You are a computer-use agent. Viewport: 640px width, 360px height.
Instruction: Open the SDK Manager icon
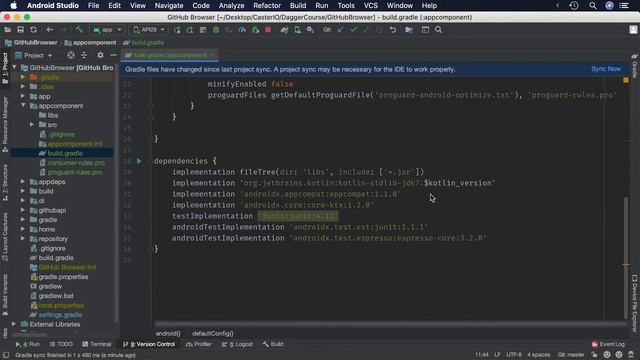point(311,30)
